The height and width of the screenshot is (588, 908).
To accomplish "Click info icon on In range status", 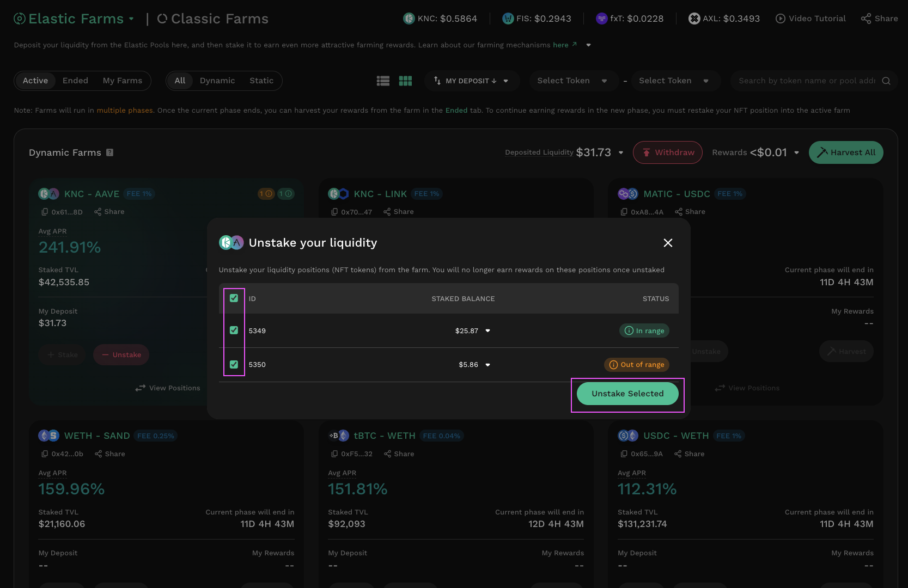I will click(629, 330).
